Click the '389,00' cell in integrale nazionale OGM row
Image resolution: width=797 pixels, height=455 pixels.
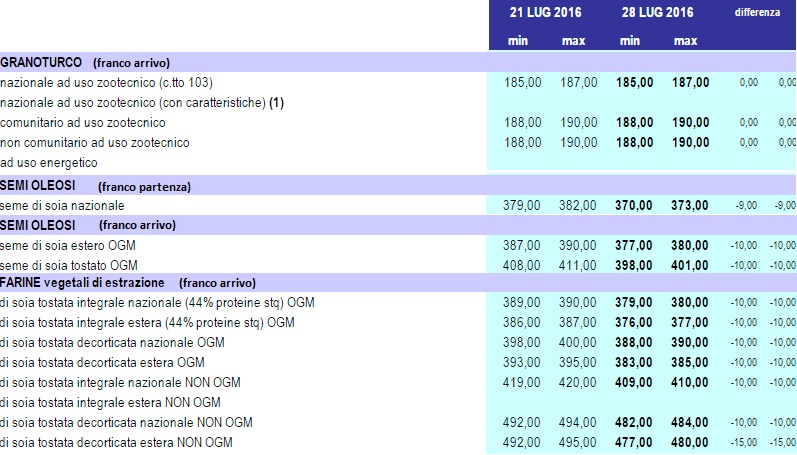(522, 302)
